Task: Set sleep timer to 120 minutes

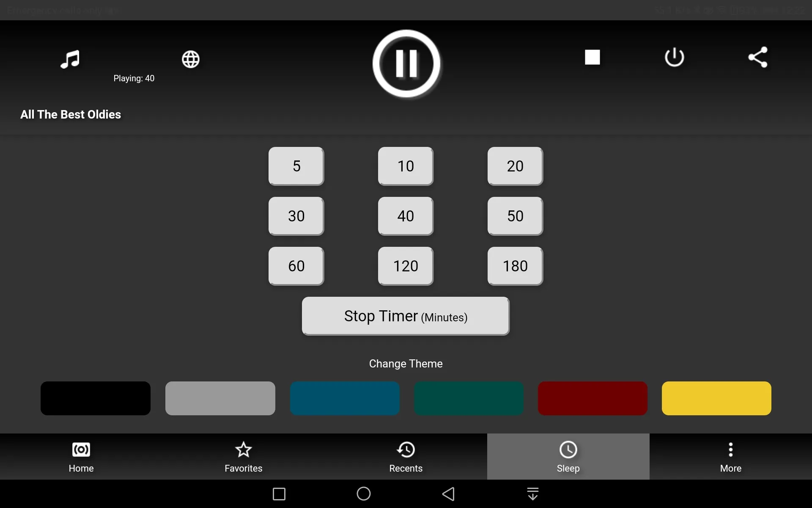Action: click(406, 266)
